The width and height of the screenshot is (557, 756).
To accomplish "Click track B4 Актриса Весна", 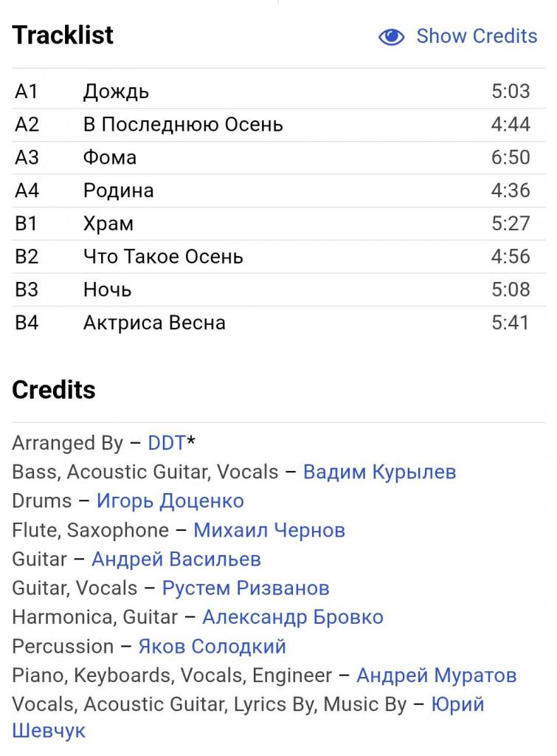I will pos(154,323).
